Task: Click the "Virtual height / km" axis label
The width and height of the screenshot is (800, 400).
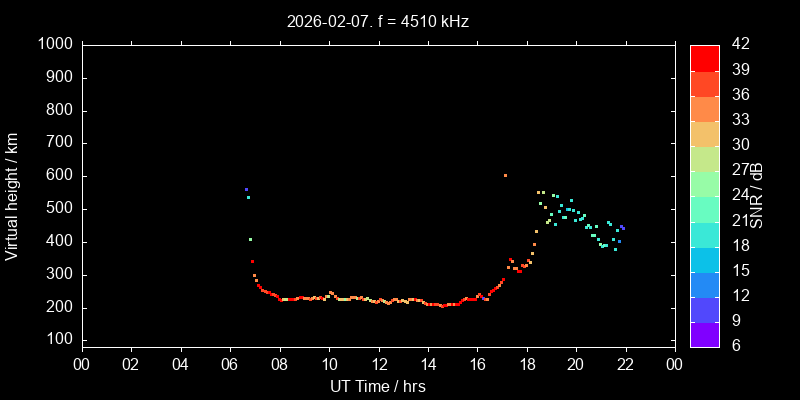Action: 12,195
